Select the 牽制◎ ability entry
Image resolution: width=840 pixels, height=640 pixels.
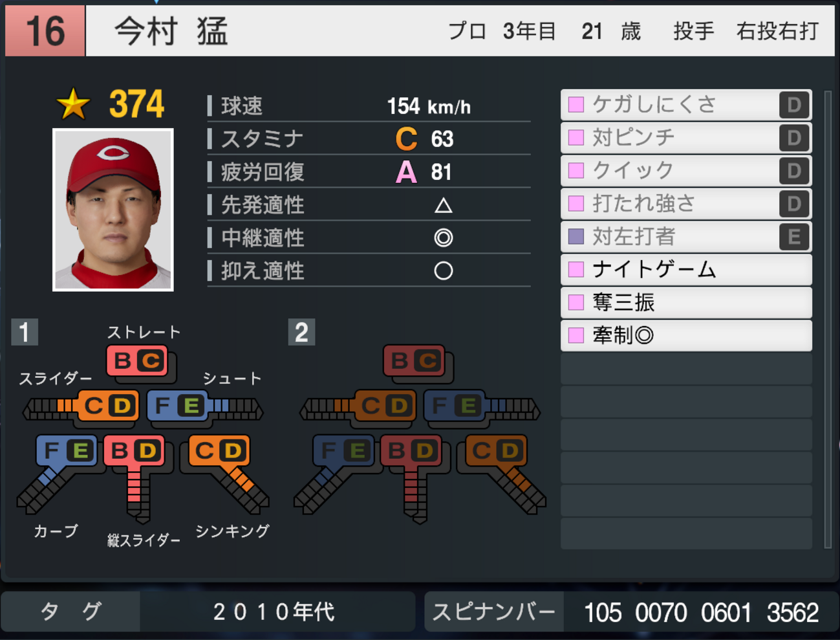[x=686, y=335]
